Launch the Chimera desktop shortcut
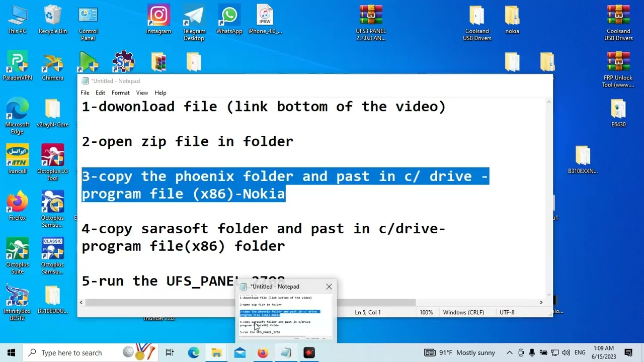The image size is (644, 362). click(52, 66)
